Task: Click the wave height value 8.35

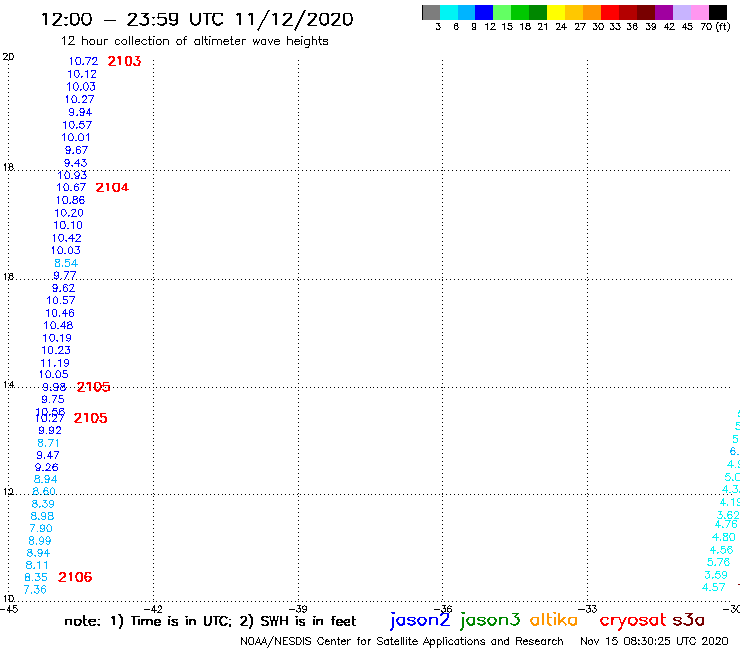Action: click(x=36, y=577)
